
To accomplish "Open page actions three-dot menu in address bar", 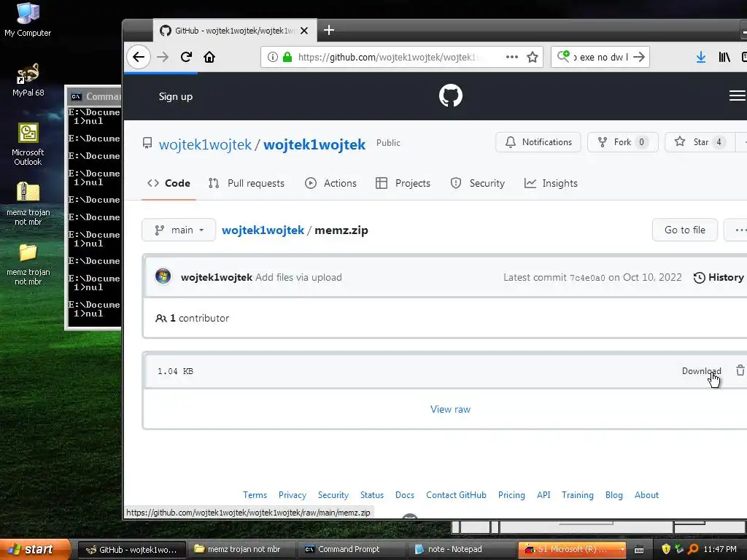I will click(511, 57).
